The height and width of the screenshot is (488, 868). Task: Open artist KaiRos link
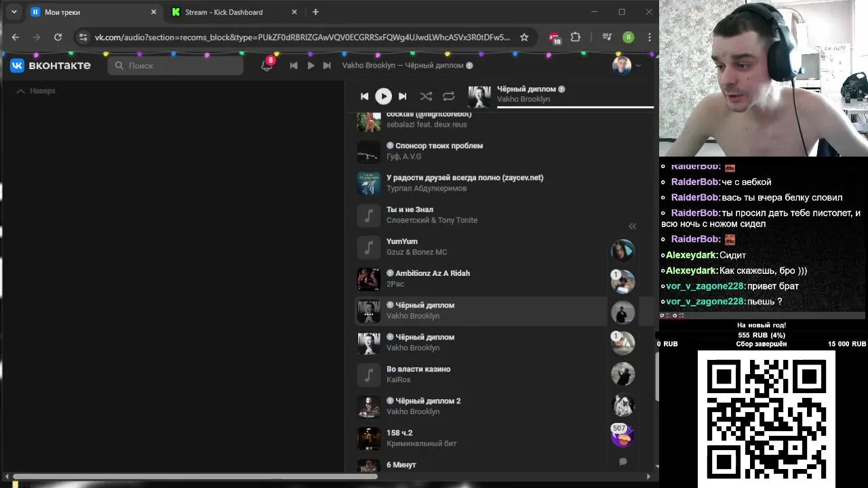pyautogui.click(x=399, y=380)
